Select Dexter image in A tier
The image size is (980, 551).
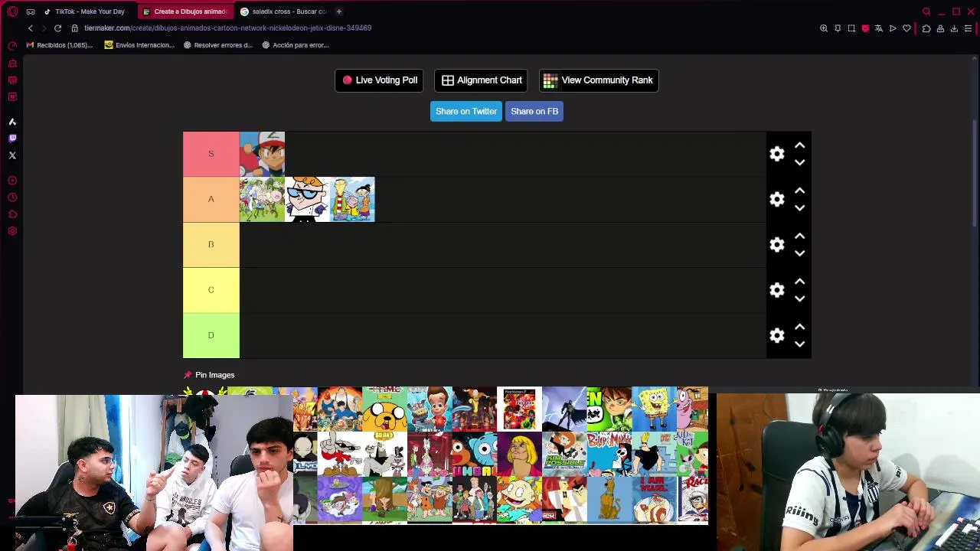[x=307, y=199]
